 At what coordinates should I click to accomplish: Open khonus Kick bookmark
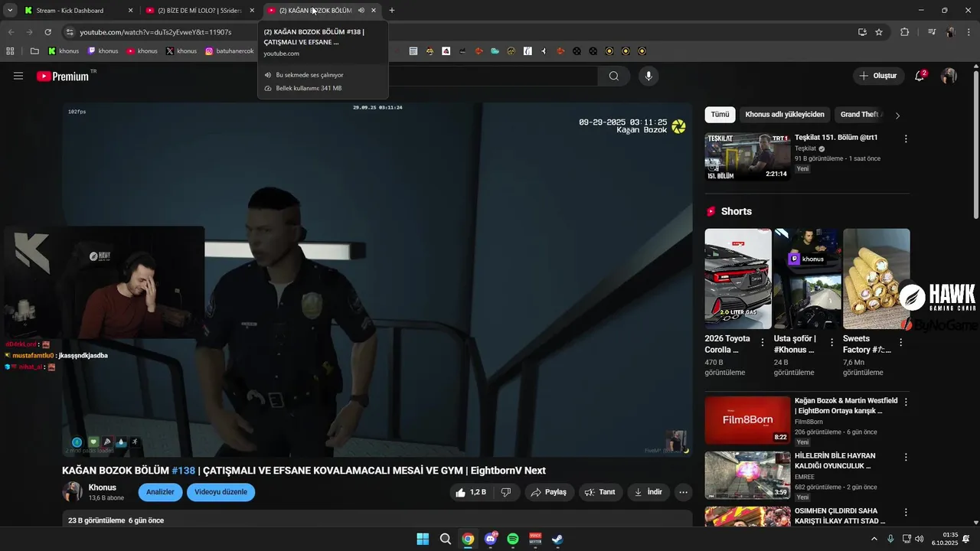tap(64, 51)
